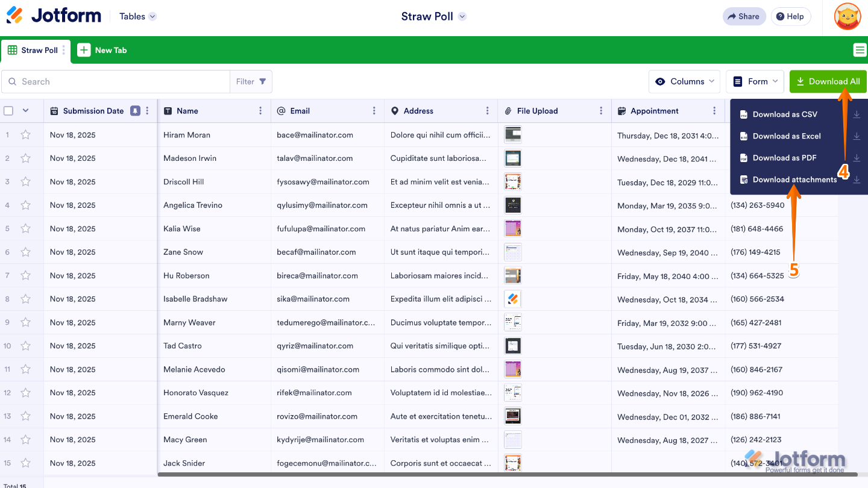Screen dimensions: 868x488
Task: Check the select-all checkbox above the rows
Action: [8, 110]
